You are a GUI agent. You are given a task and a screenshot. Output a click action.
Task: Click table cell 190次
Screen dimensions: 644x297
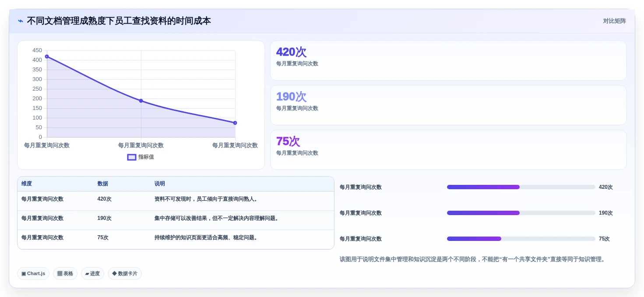(105, 218)
